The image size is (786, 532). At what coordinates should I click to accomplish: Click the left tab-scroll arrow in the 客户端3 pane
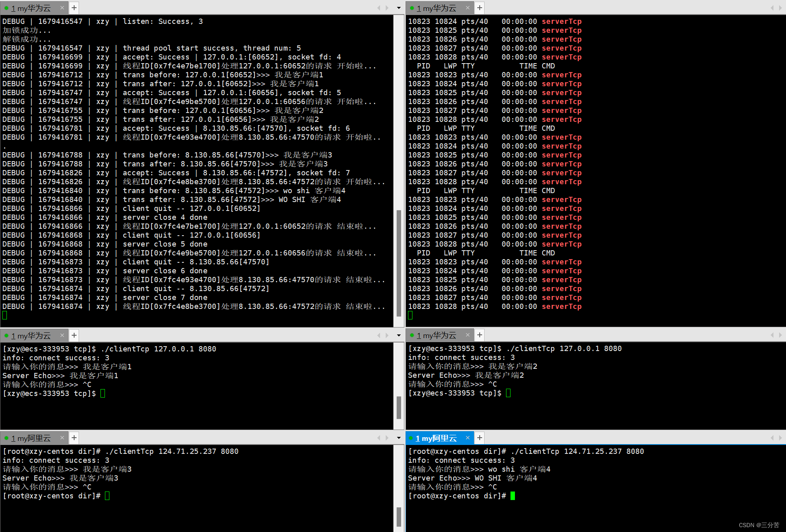pos(379,438)
